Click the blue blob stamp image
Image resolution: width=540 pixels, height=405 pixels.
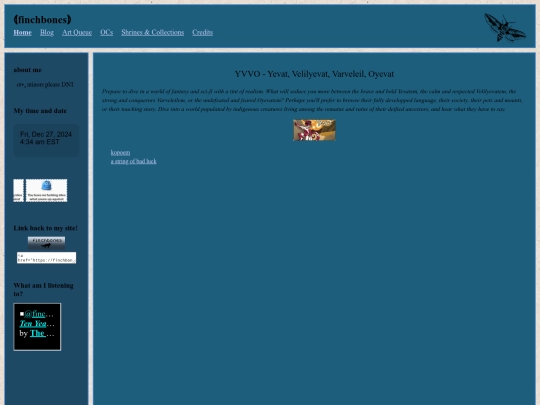coord(46,190)
